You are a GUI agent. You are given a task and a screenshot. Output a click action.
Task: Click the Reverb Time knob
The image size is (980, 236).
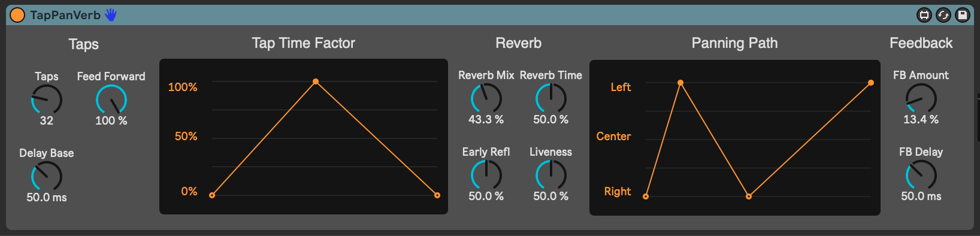click(x=551, y=98)
